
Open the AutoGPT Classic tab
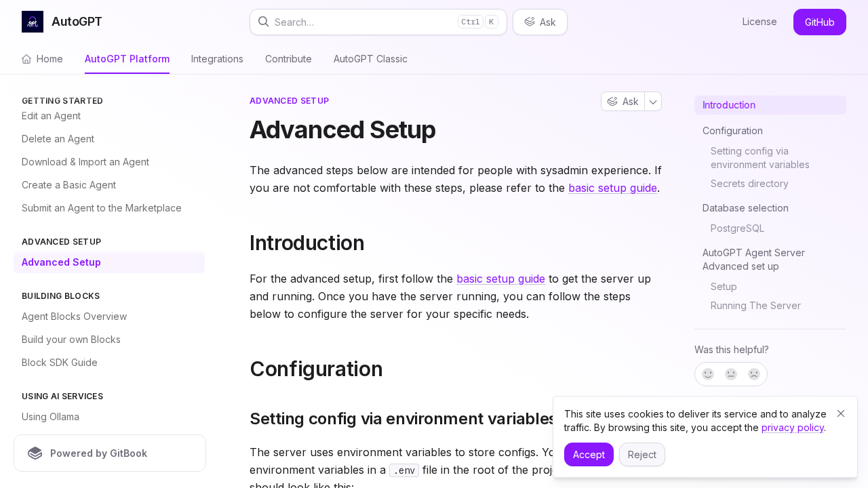370,59
